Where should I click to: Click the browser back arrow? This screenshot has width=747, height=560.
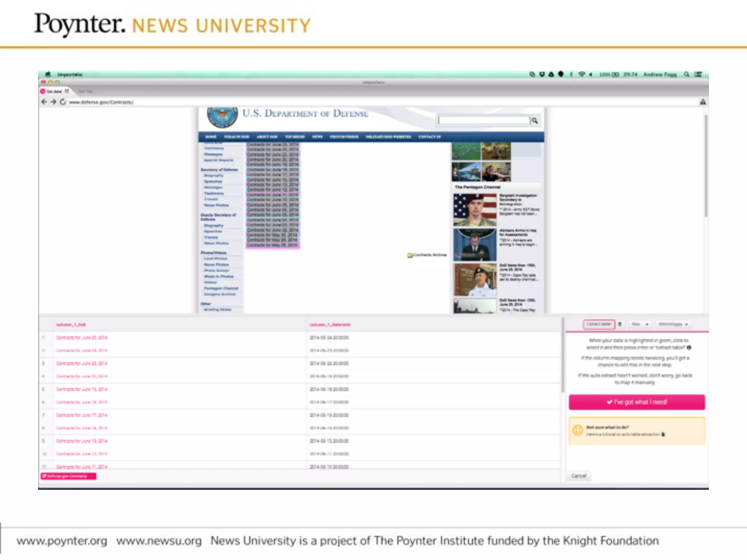tap(44, 102)
